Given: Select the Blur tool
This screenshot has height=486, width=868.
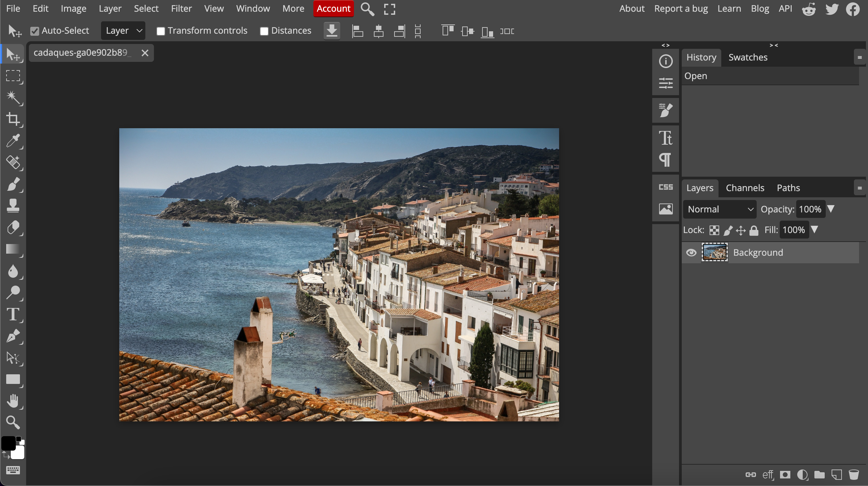Looking at the screenshot, I should [x=13, y=271].
